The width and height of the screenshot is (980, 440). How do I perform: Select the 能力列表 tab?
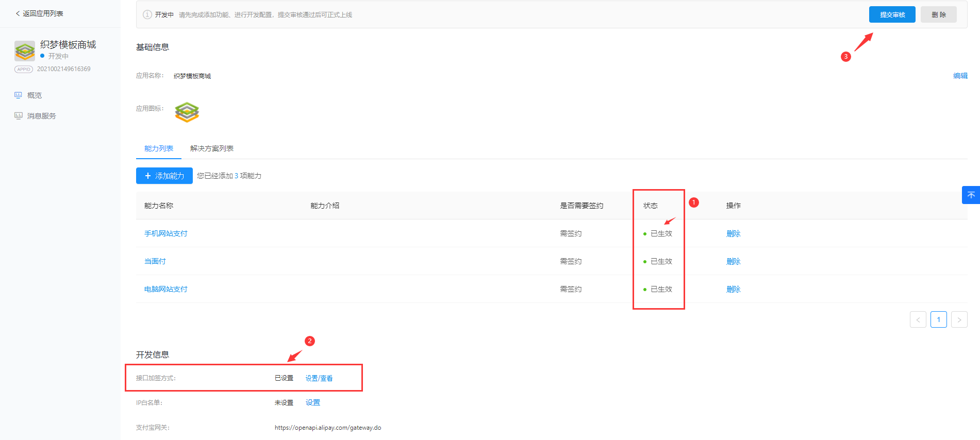(159, 148)
